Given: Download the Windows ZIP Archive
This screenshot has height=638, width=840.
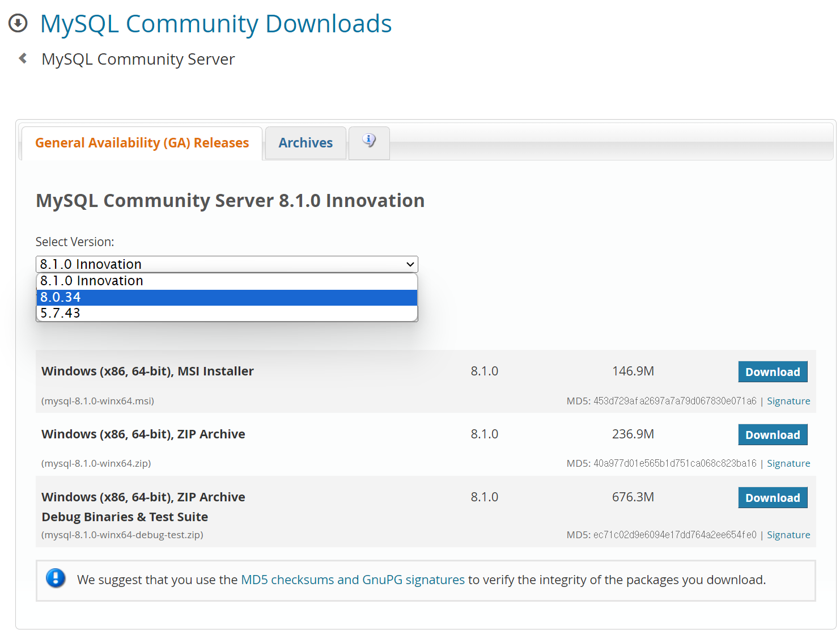Looking at the screenshot, I should [773, 434].
